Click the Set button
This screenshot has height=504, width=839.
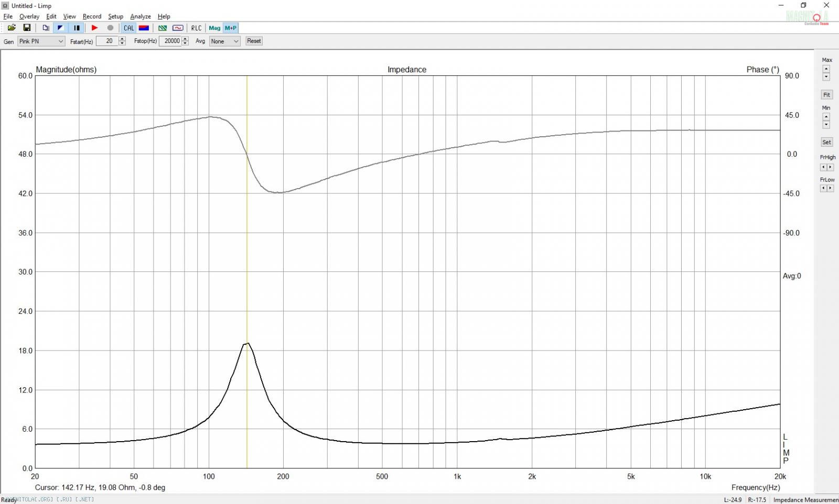(x=826, y=142)
